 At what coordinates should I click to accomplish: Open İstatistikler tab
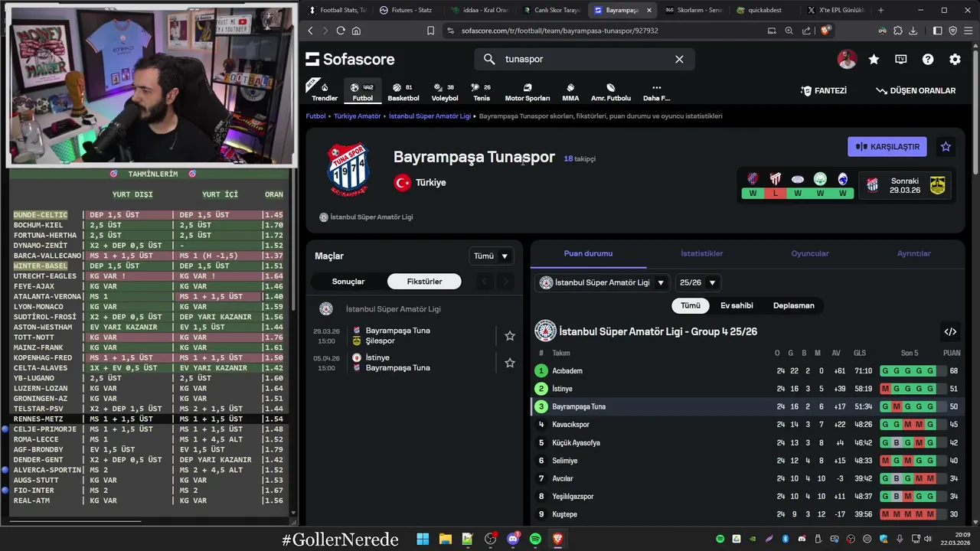pos(702,253)
